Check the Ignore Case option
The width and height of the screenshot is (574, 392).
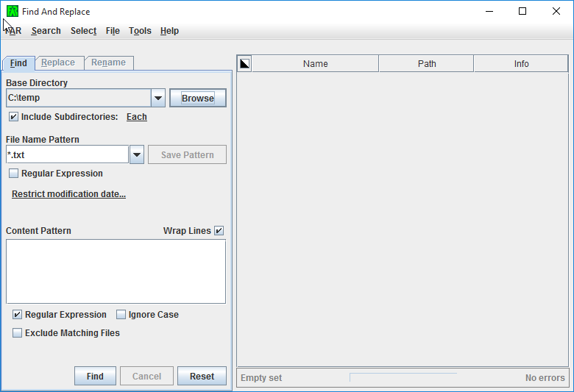click(121, 315)
